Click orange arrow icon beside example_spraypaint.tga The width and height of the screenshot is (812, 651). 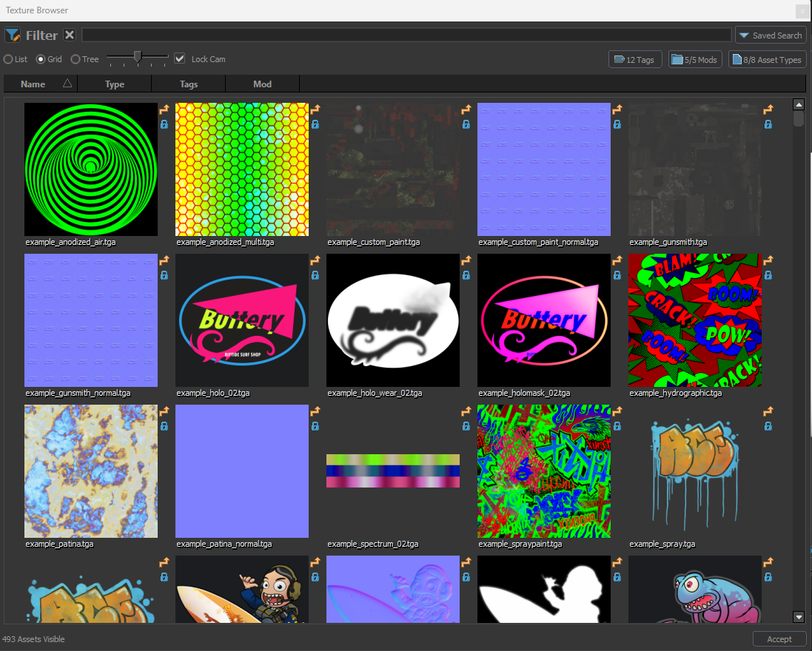(617, 411)
